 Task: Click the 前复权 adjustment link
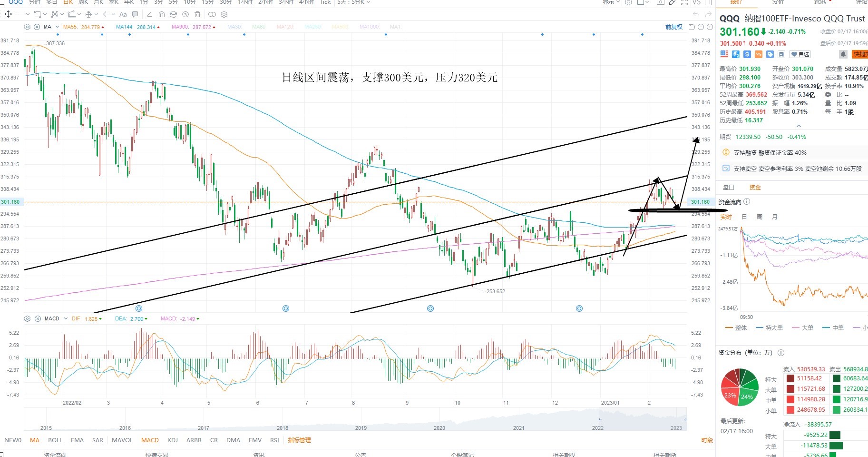pyautogui.click(x=674, y=27)
